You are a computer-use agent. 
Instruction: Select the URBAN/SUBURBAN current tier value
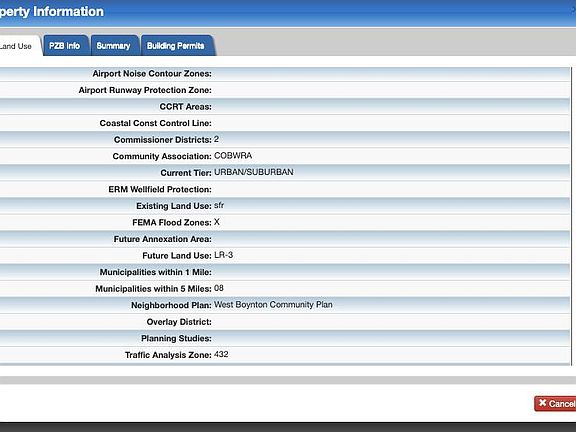click(x=253, y=172)
